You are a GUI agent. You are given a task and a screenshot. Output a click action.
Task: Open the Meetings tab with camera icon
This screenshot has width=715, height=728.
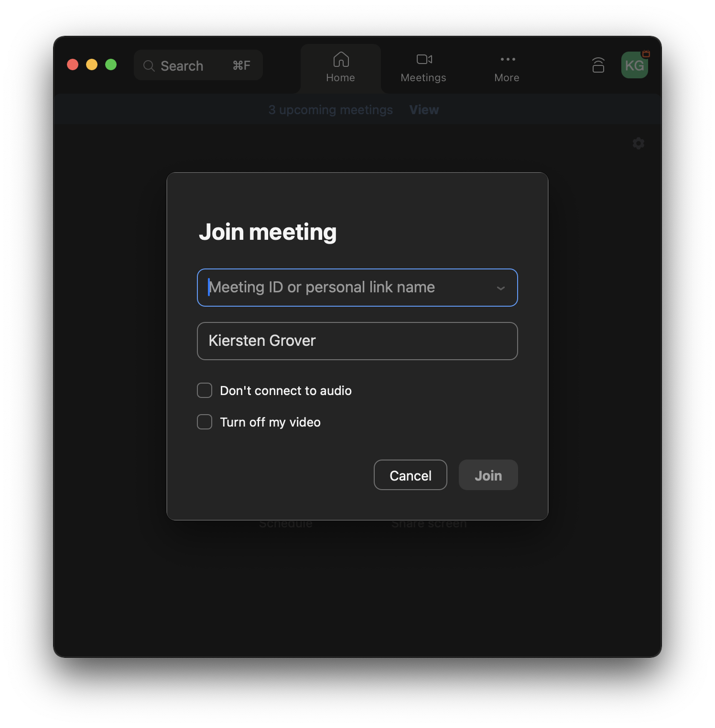[423, 67]
